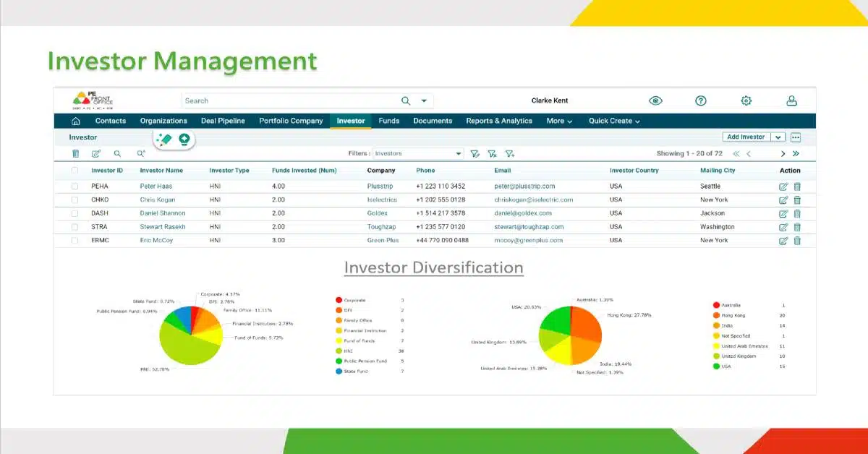Expand the search bar dropdown arrow
This screenshot has width=868, height=454.
(424, 101)
